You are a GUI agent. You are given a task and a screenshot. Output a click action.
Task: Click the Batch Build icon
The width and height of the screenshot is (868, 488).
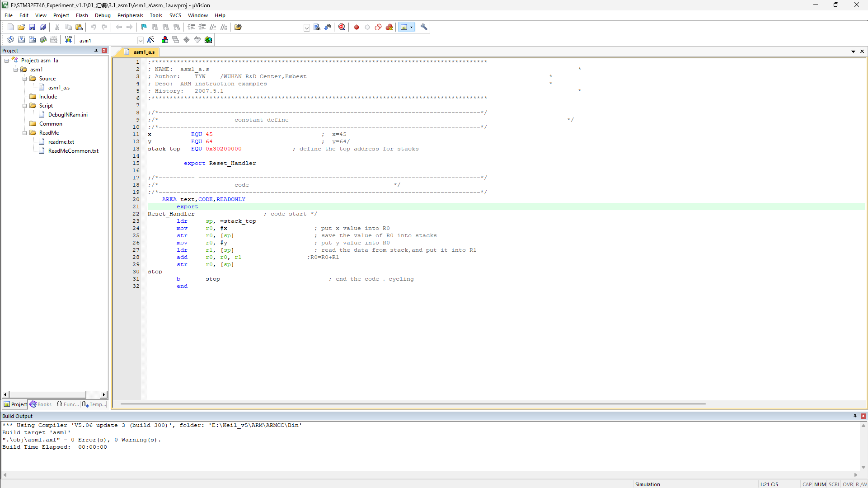point(43,40)
